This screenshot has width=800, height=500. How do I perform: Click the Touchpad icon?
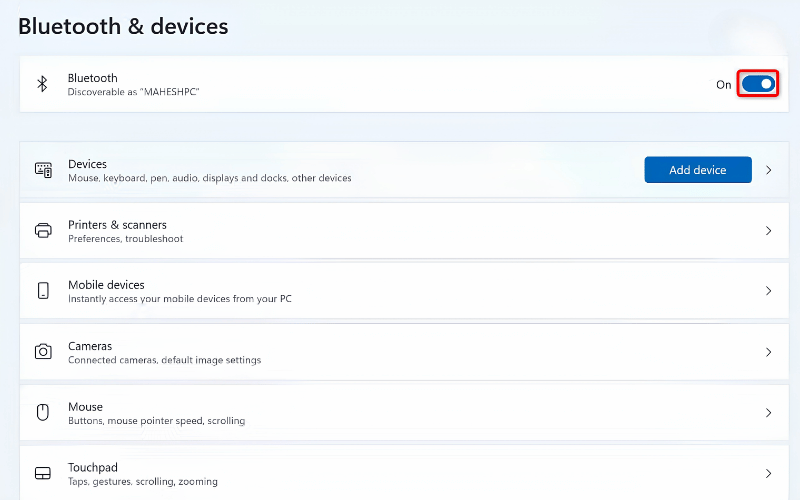coord(43,473)
